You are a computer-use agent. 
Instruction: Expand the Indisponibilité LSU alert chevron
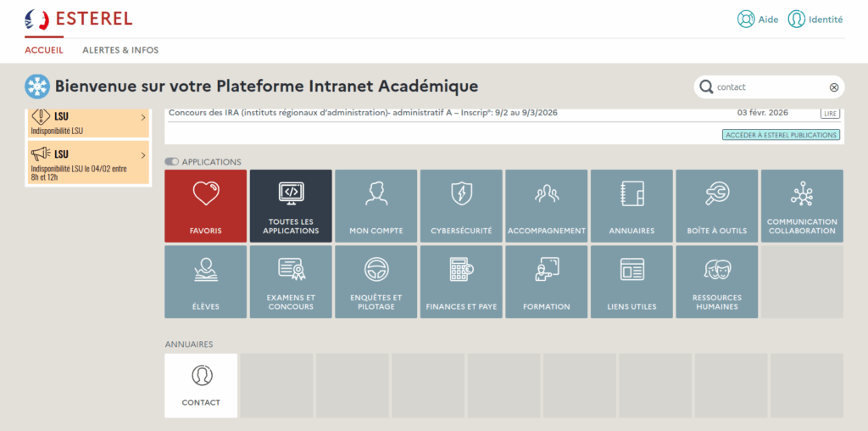coord(142,117)
